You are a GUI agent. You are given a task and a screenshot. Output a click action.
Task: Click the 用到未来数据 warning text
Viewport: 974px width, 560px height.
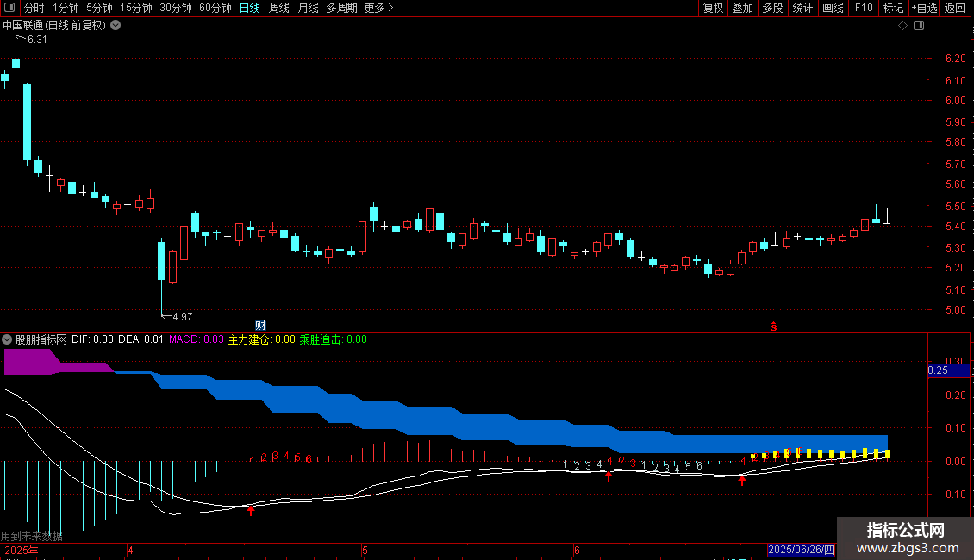click(x=32, y=536)
